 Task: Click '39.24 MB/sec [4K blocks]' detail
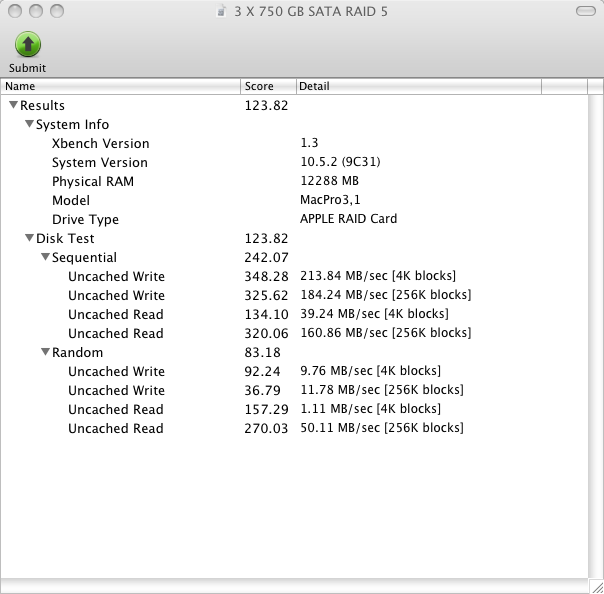pos(374,314)
